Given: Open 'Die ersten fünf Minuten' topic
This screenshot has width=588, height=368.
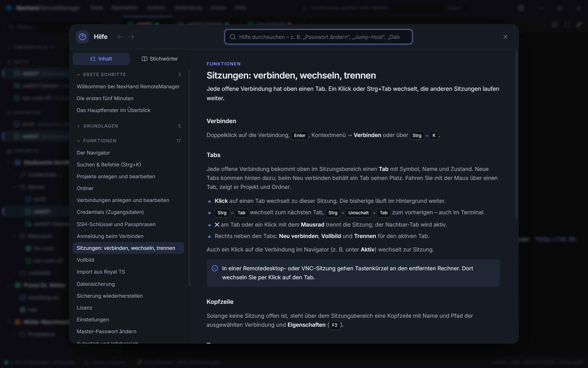Looking at the screenshot, I should [x=128, y=98].
